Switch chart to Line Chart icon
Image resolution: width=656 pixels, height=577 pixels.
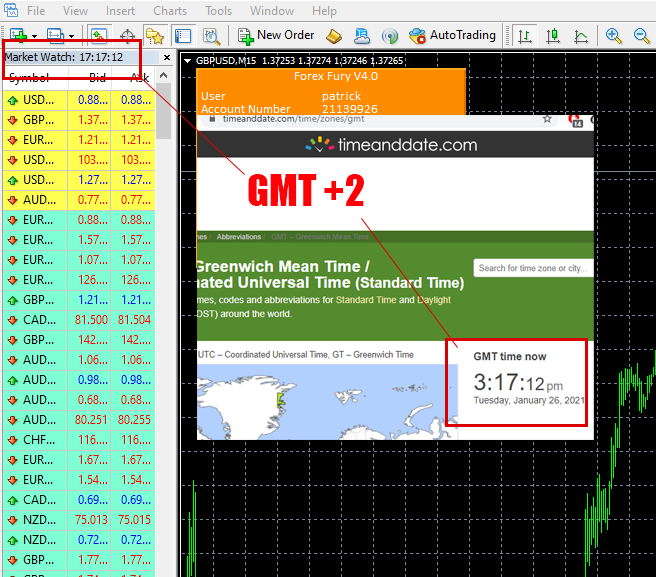pos(581,36)
